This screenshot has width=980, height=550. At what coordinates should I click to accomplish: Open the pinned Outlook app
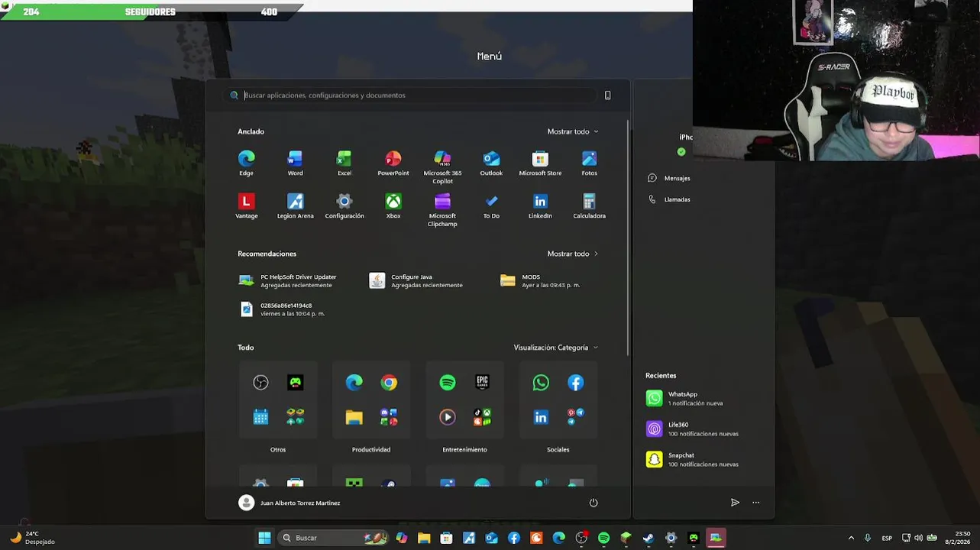(x=491, y=163)
